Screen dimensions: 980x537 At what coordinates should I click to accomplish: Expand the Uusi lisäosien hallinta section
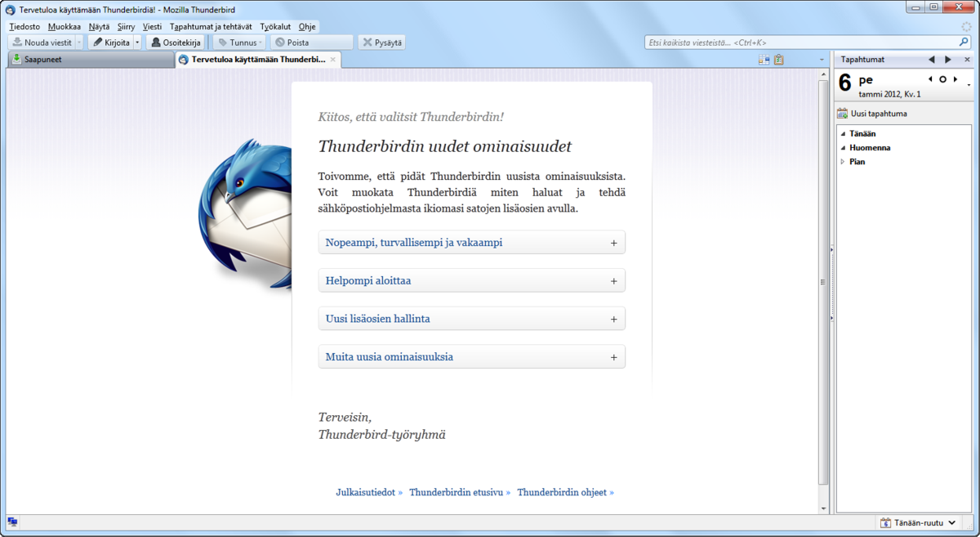(472, 319)
